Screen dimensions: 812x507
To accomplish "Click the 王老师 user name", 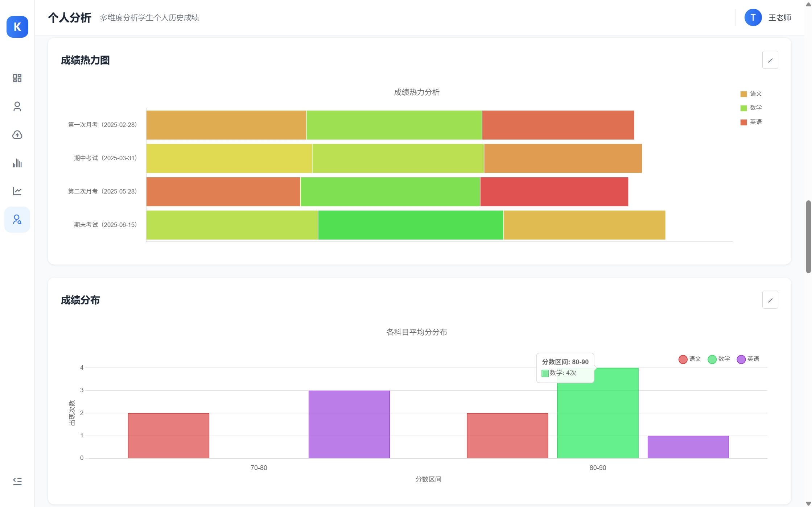I will (x=780, y=18).
